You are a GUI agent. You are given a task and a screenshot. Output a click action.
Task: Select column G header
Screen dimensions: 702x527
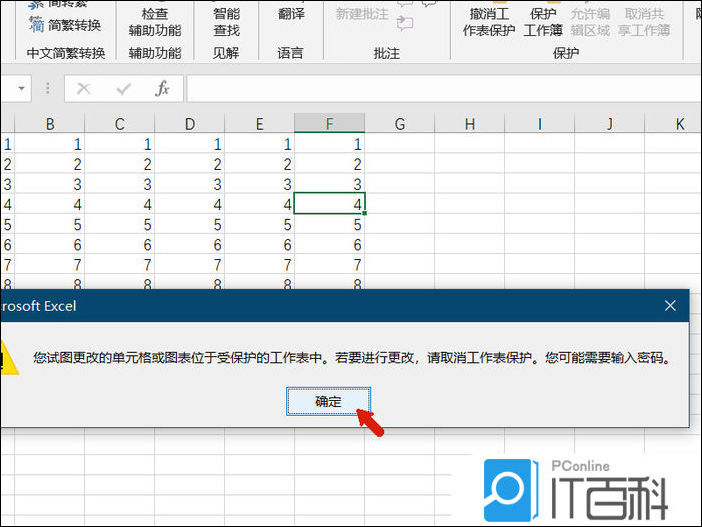[400, 123]
